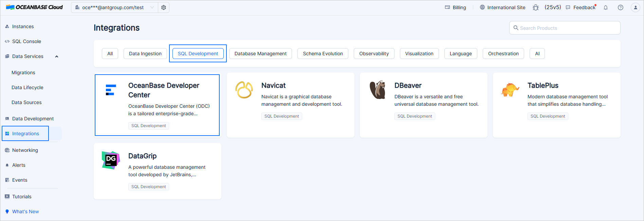
Task: Filter integrations by the AI tab
Action: (537, 54)
